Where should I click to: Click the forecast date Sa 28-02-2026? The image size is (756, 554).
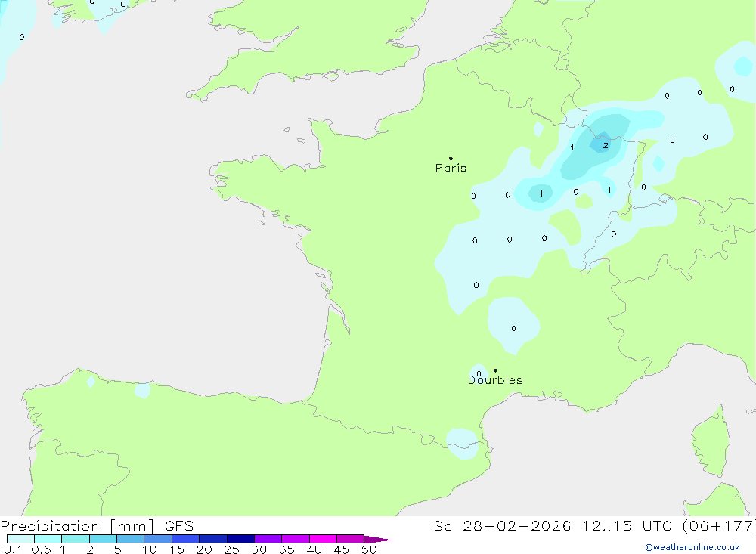pos(503,526)
